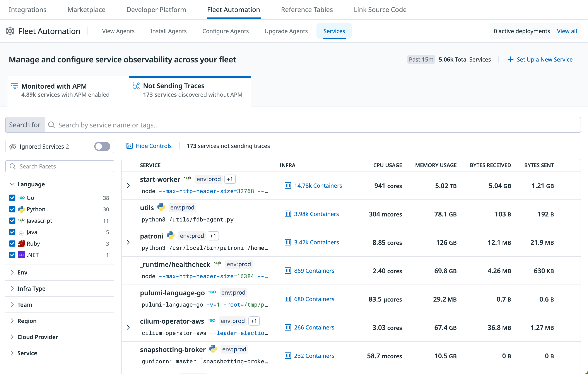This screenshot has width=588, height=374.
Task: Click the Go icon beside pulumi-language-go
Action: (213, 292)
